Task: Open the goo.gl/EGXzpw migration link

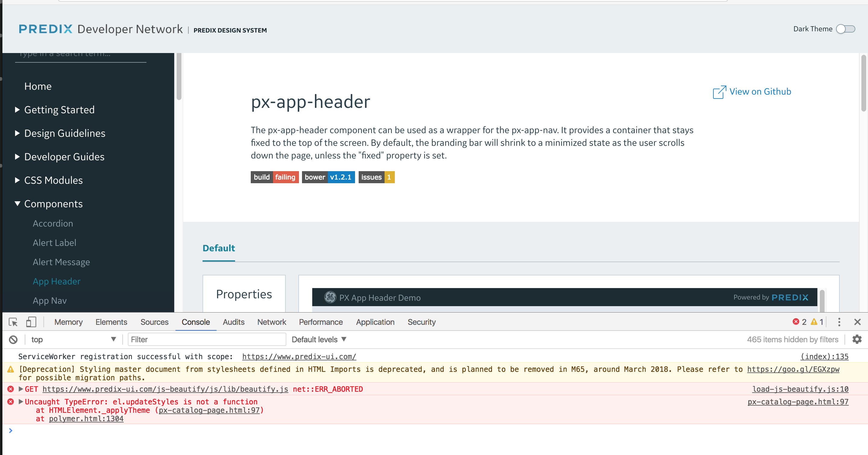Action: pos(793,369)
